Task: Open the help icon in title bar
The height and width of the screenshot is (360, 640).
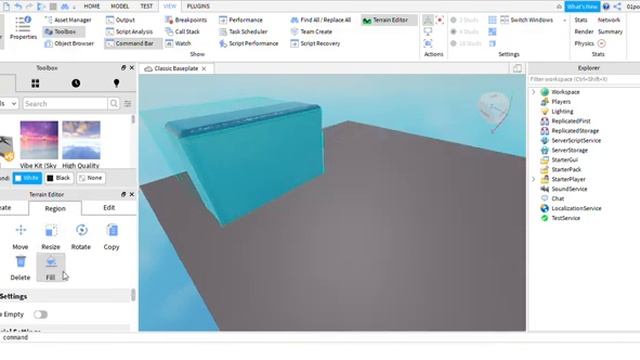Action: [x=606, y=7]
